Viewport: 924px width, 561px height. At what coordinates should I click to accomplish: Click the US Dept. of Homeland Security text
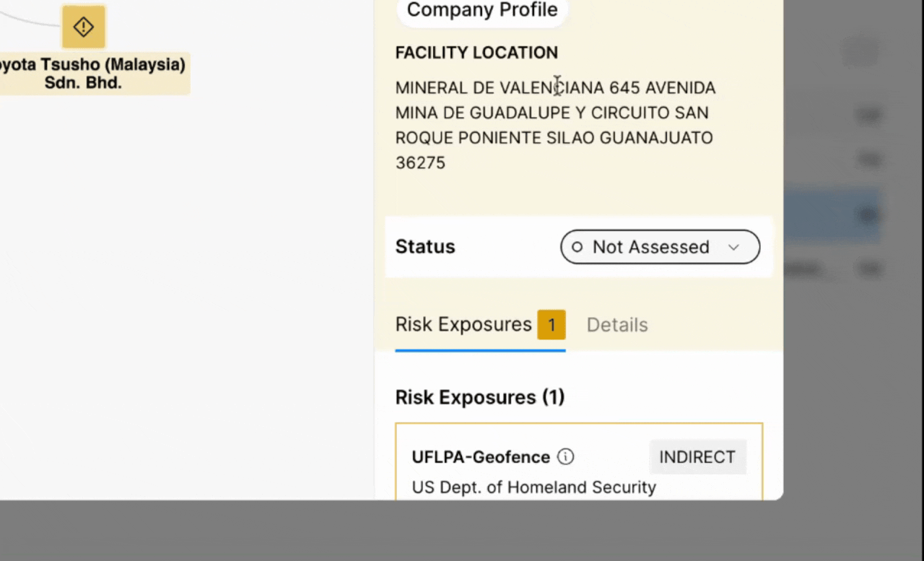(x=533, y=487)
